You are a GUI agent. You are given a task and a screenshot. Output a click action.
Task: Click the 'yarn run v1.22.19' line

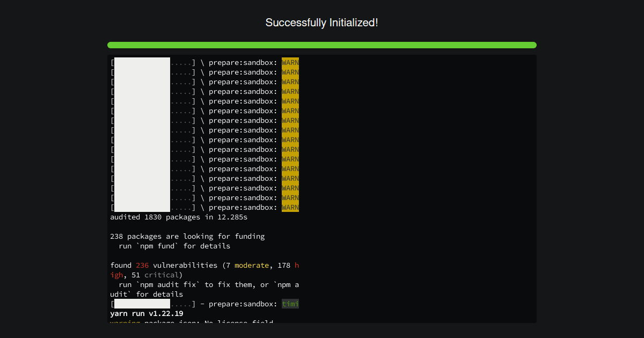(147, 314)
